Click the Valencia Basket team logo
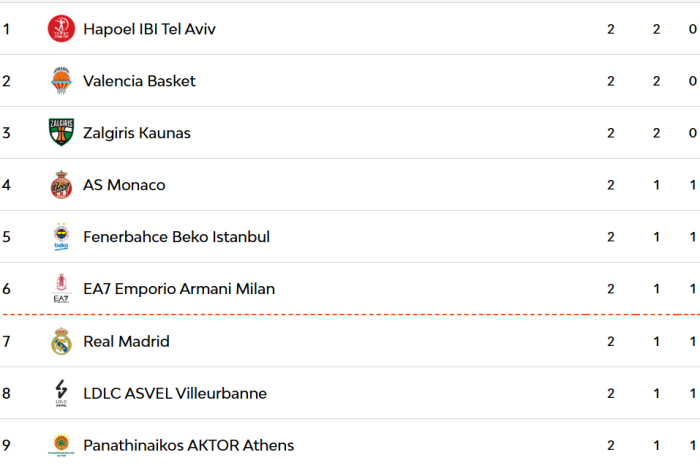700x466 pixels. click(x=61, y=81)
